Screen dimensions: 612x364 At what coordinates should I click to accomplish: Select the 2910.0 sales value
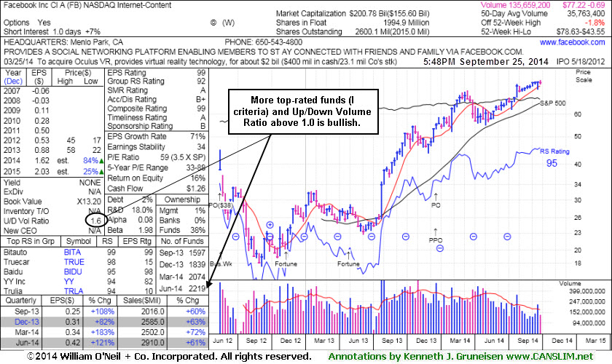(x=152, y=343)
